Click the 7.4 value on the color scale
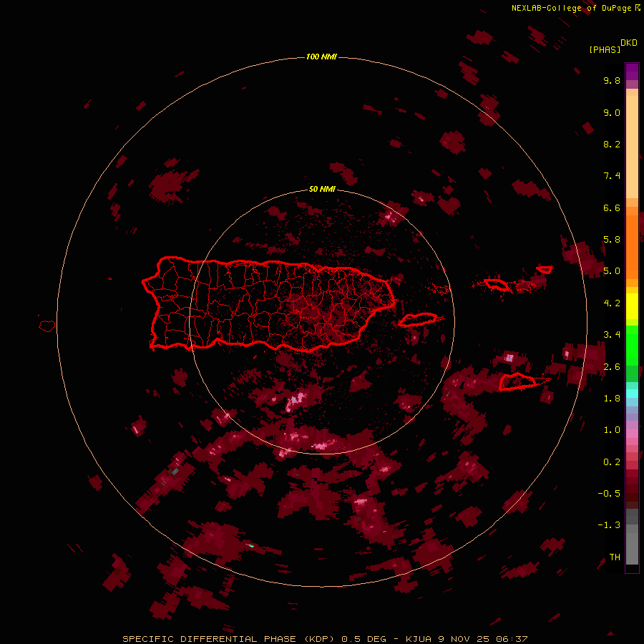Viewport: 644px width, 644px height. pyautogui.click(x=612, y=176)
